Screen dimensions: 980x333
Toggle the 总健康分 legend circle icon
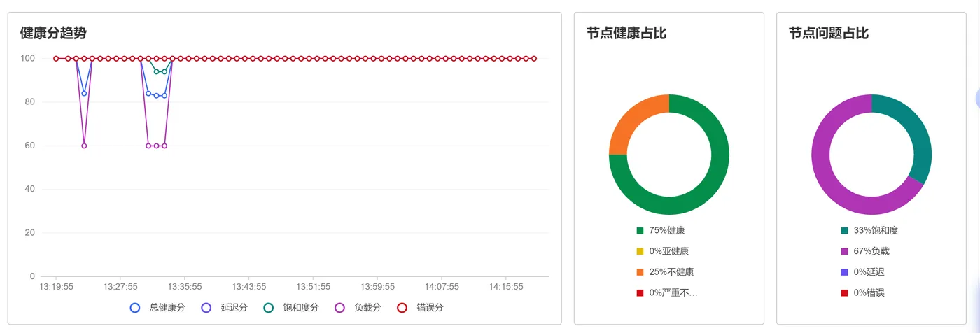[x=135, y=307]
